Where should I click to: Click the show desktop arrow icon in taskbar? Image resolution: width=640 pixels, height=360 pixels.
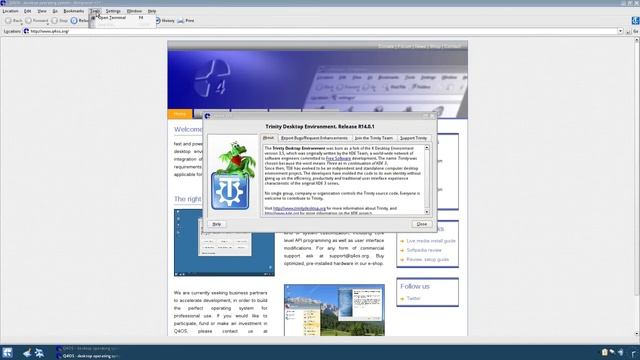(x=27, y=353)
